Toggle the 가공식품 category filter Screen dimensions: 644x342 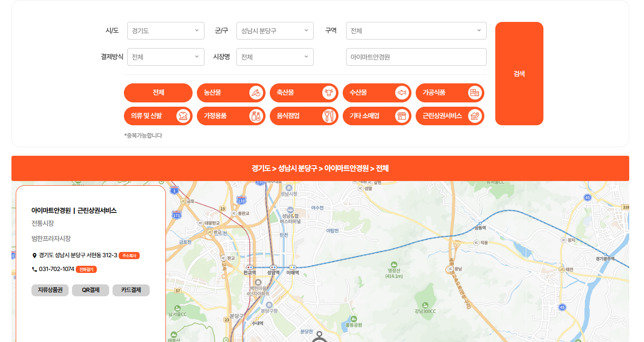pyautogui.click(x=450, y=93)
